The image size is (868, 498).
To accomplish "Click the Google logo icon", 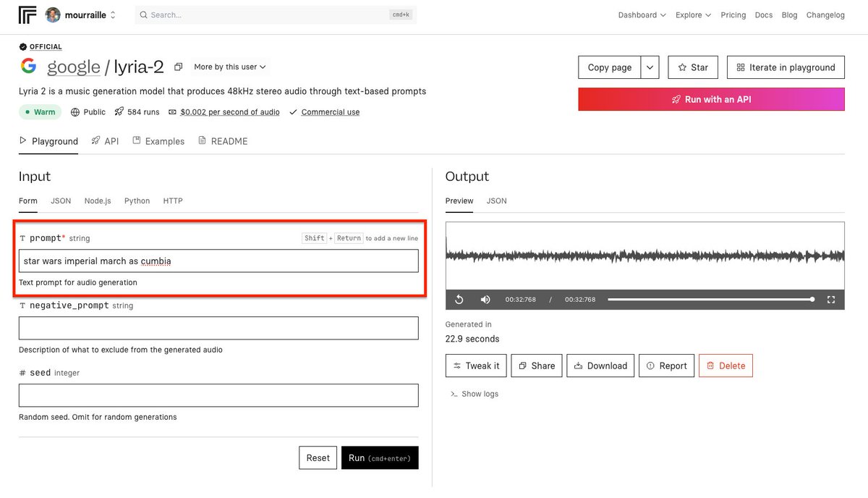I will pos(28,66).
